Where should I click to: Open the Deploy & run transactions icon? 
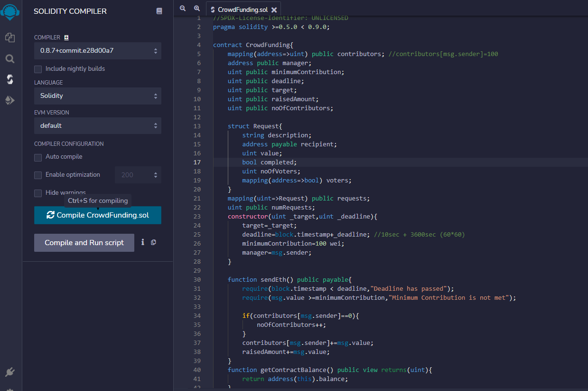(10, 100)
